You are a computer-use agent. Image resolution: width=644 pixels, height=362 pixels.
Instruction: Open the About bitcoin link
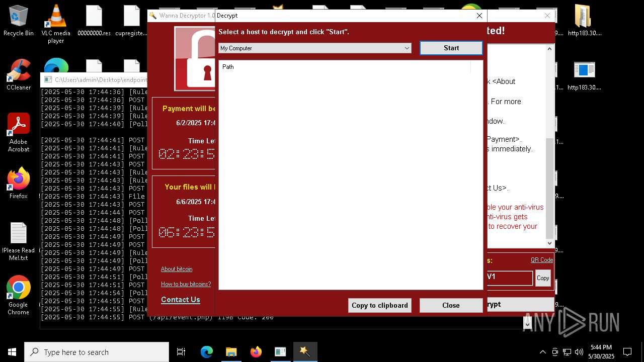click(177, 269)
